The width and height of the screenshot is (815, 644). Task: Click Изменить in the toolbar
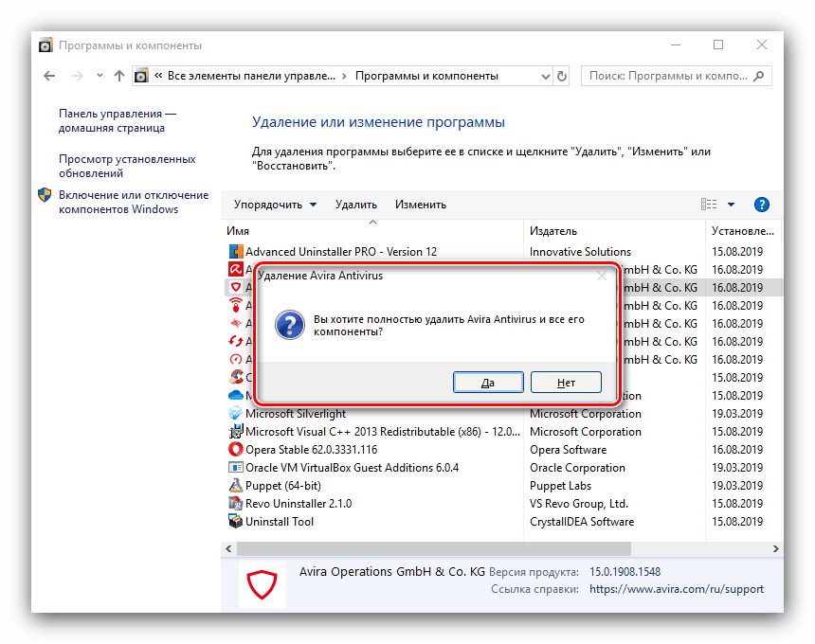pos(421,205)
